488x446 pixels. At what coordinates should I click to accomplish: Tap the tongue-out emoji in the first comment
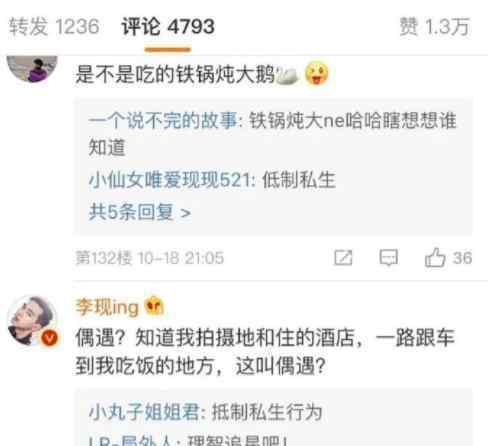click(316, 74)
